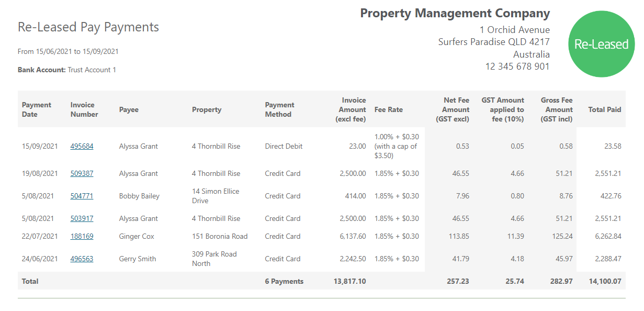Select the 151 Boronia Road property cell
644x311 pixels.
tap(220, 236)
